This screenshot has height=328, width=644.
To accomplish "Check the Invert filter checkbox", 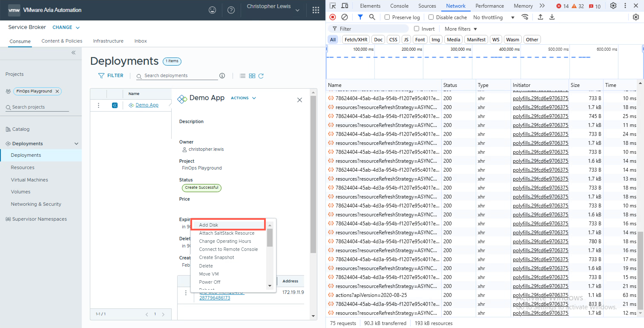I will 416,29.
